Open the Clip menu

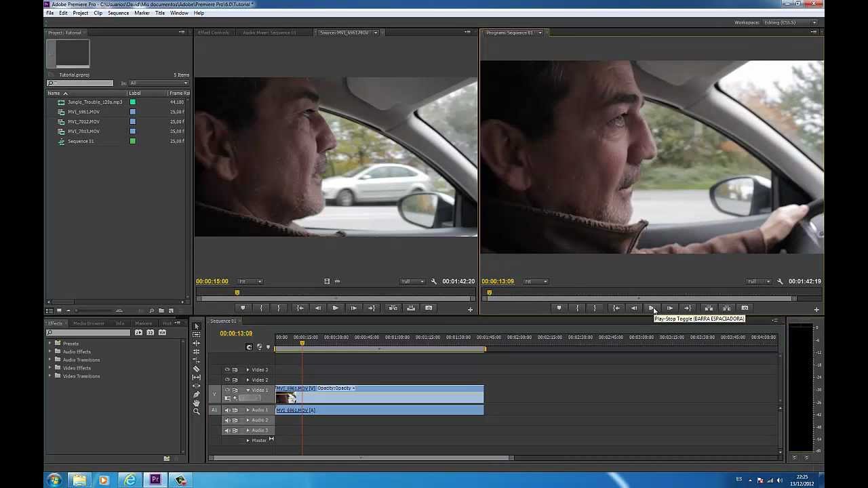98,13
